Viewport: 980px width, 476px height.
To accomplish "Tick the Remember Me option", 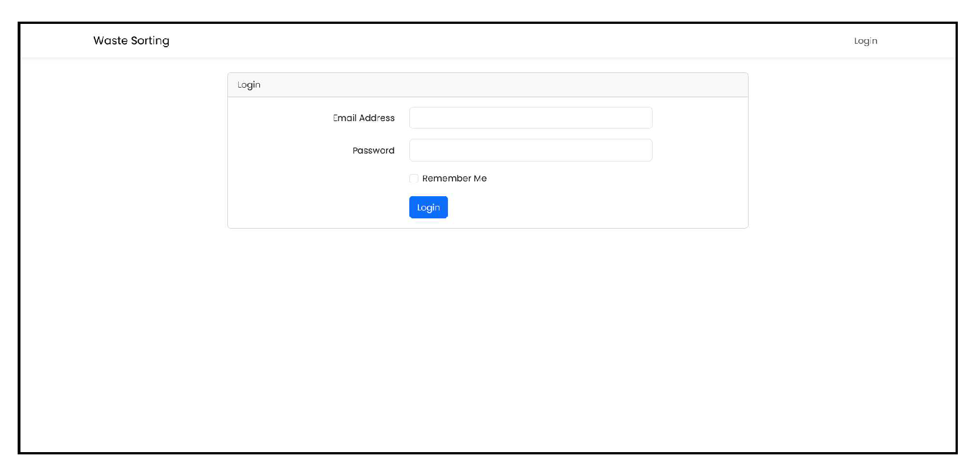I will click(x=414, y=179).
